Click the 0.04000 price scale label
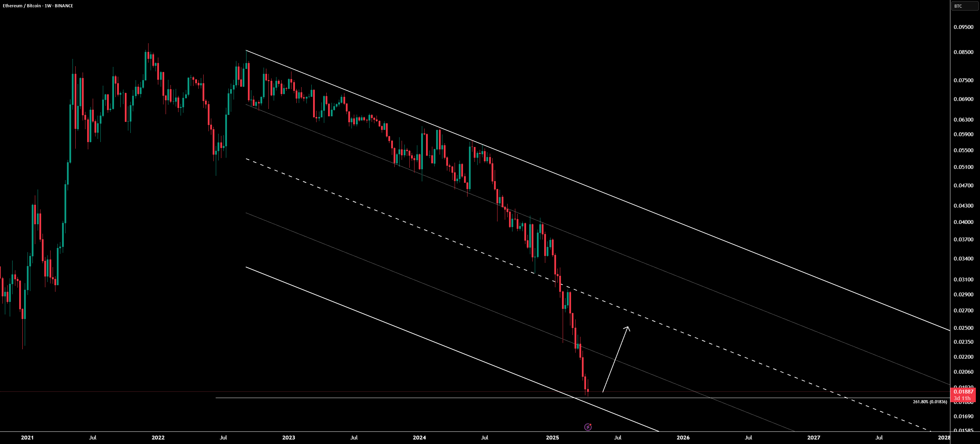This screenshot has width=980, height=444. 964,222
